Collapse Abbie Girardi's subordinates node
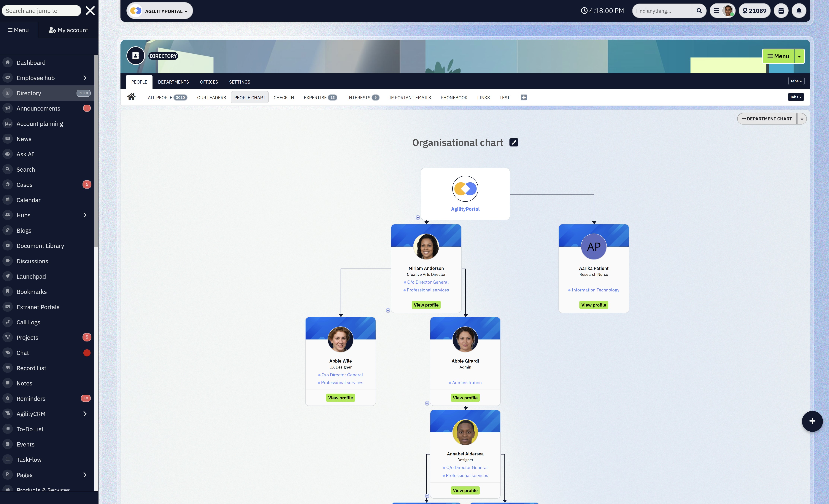This screenshot has height=504, width=829. (427, 403)
